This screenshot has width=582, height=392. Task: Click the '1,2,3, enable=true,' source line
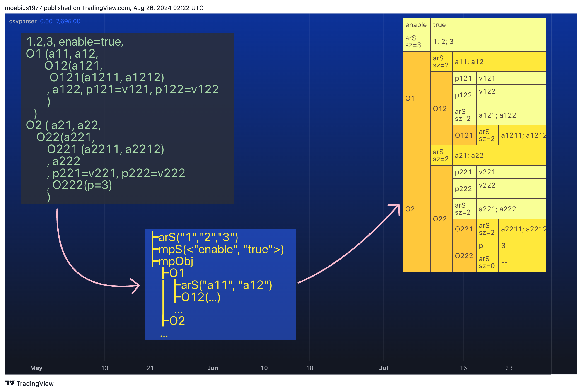[x=75, y=41]
